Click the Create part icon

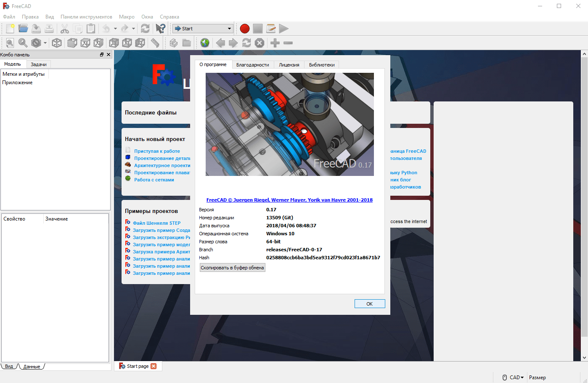(x=173, y=43)
